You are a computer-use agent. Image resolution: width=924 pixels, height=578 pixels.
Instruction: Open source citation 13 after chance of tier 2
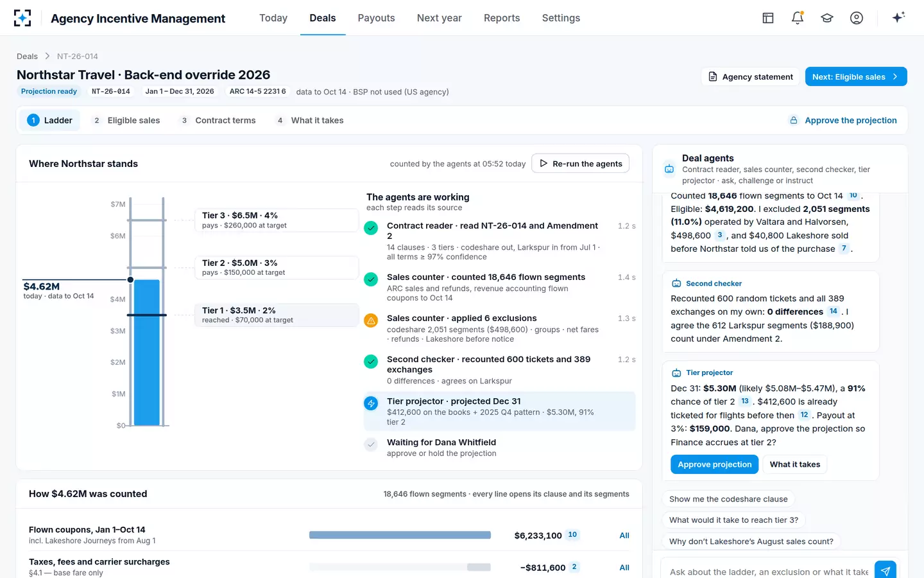coord(744,401)
